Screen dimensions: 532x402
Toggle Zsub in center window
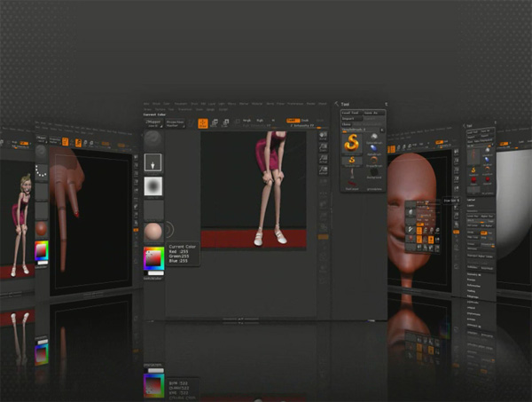click(305, 120)
